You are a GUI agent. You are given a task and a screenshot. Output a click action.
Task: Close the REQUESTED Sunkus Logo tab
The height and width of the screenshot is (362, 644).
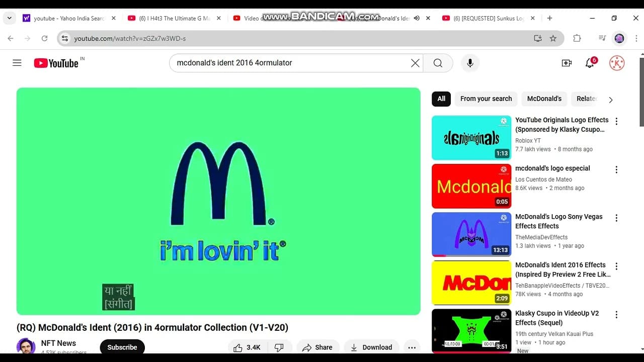(533, 18)
